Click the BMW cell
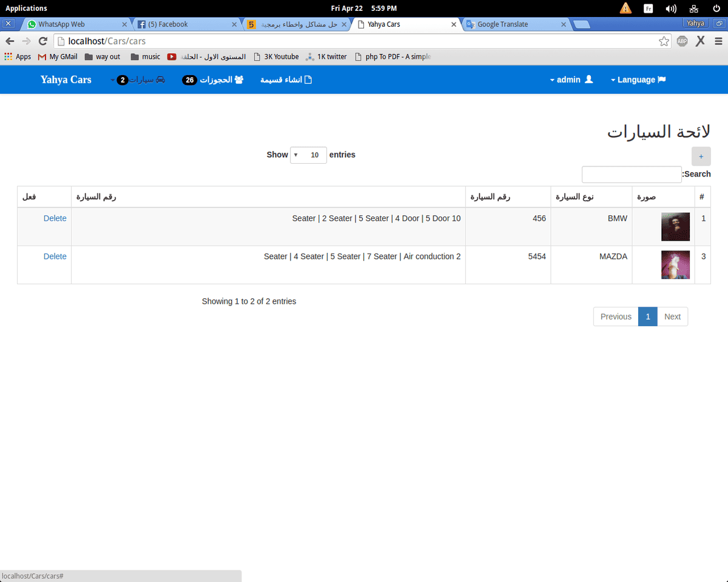This screenshot has height=582, width=728. pos(591,227)
